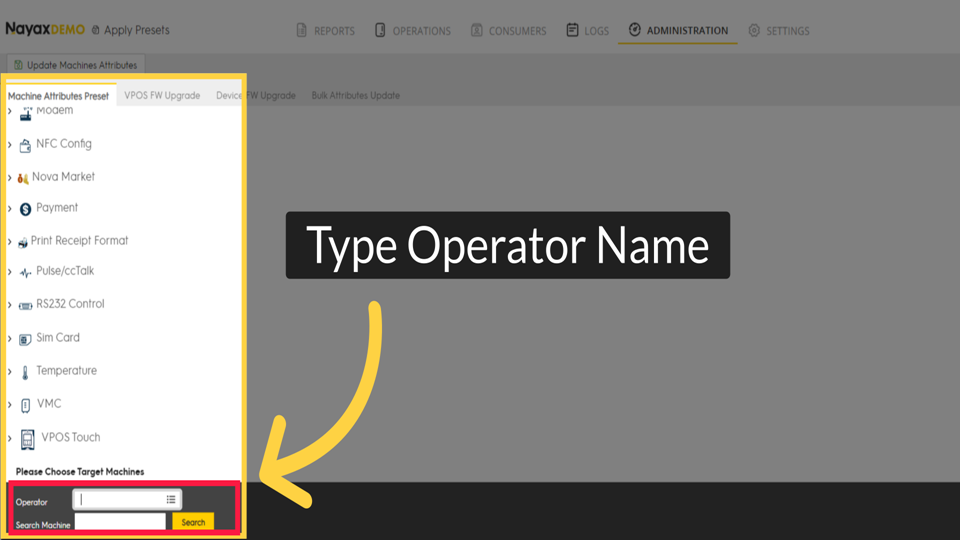Open the Consumers menu
Image resolution: width=960 pixels, height=540 pixels.
point(508,31)
